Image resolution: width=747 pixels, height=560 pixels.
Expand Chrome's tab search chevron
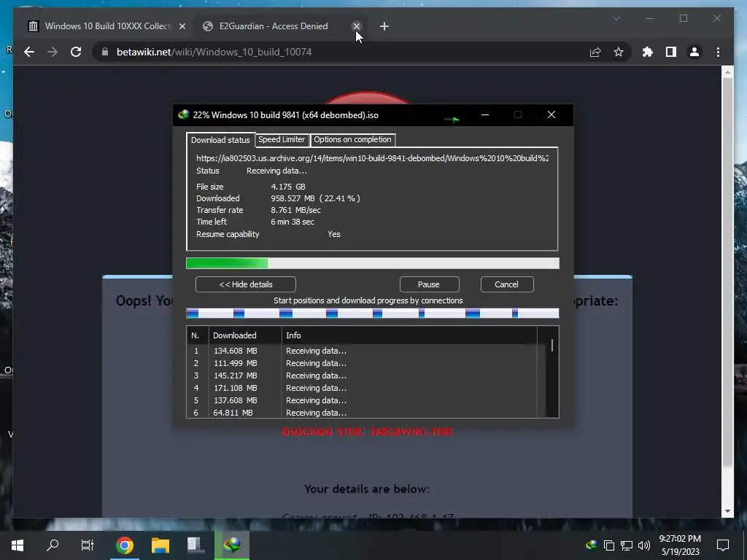coord(616,18)
